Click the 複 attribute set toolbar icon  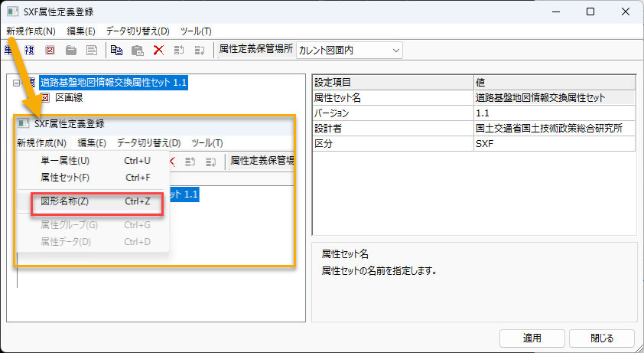29,51
